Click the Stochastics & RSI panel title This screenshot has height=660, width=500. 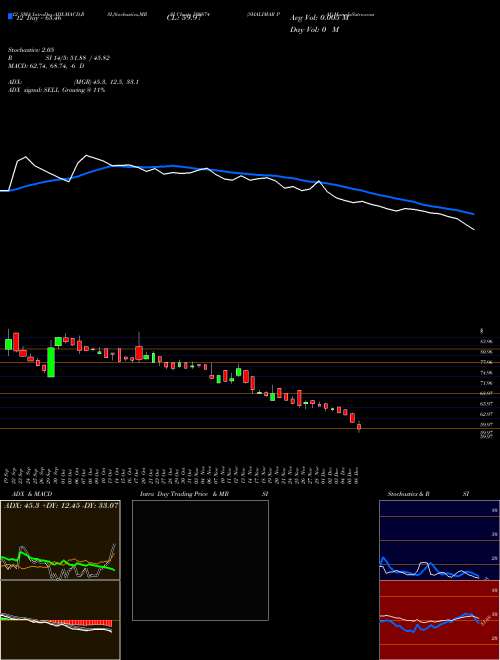coord(427,493)
